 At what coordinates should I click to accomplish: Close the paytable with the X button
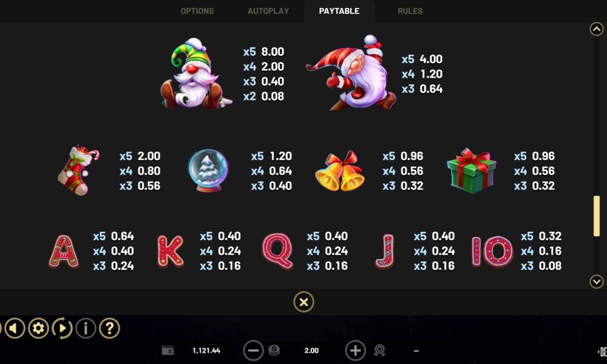tap(304, 302)
